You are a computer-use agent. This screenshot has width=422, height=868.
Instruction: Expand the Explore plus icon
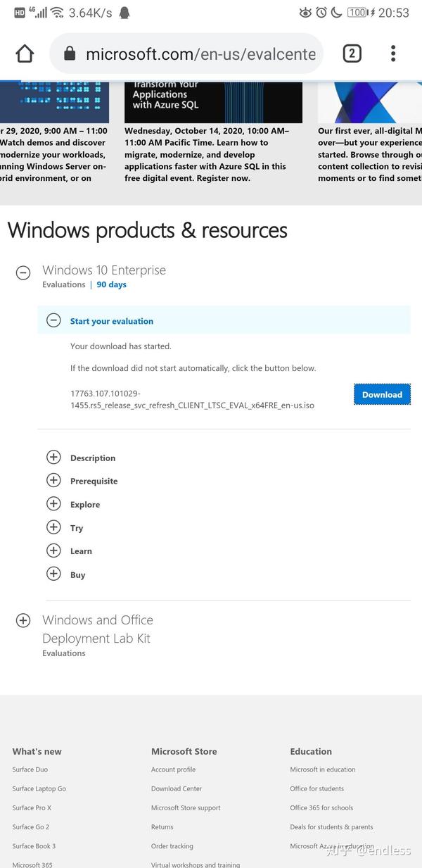click(53, 503)
